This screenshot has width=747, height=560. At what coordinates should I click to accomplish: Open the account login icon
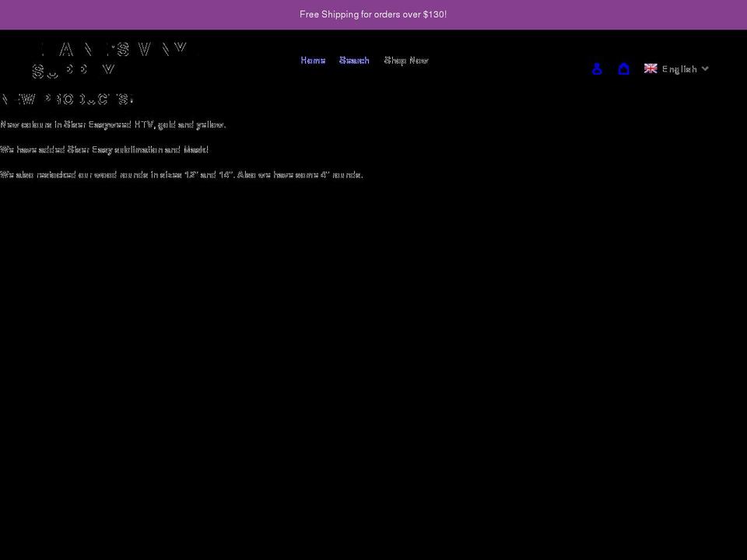(x=597, y=68)
